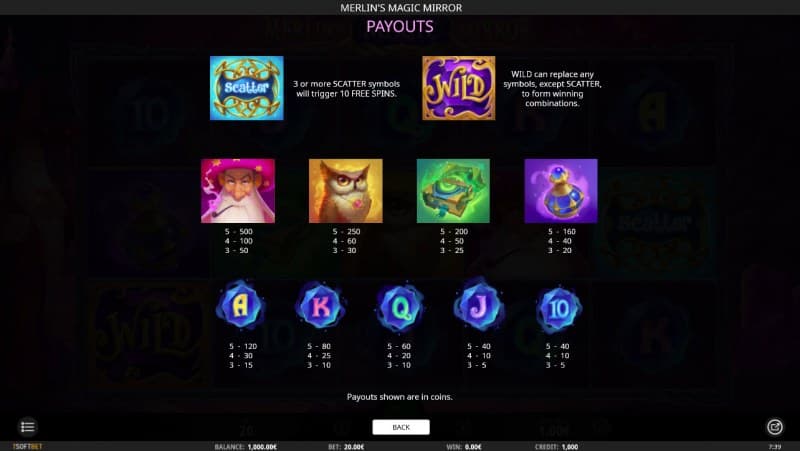Click the purple Wild symbol icon
The width and height of the screenshot is (800, 451).
(459, 88)
